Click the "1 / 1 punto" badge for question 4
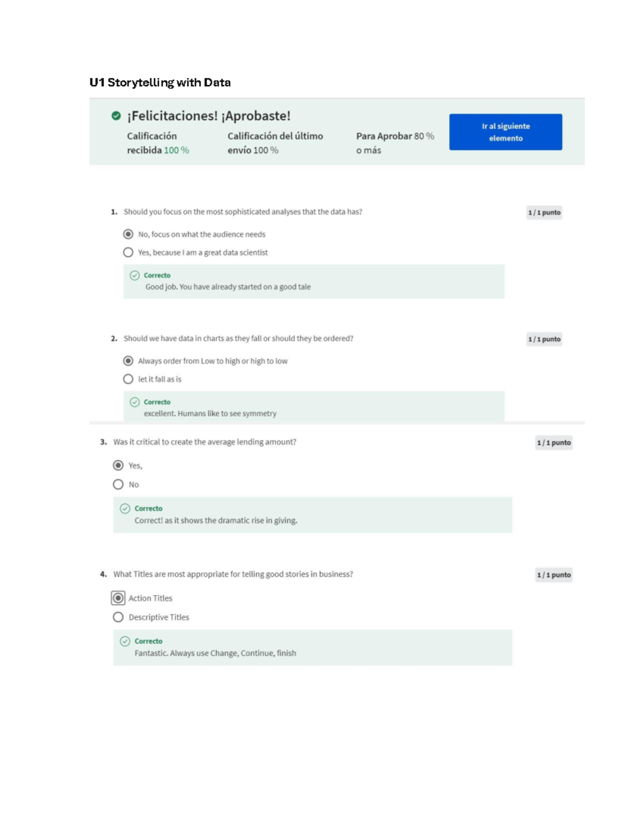Image resolution: width=644 pixels, height=834 pixels. tap(554, 575)
